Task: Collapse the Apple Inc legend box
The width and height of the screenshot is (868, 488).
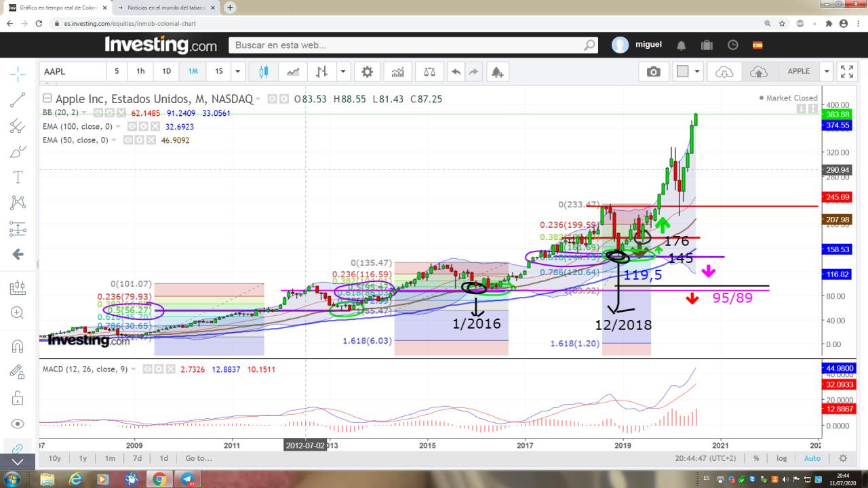Action: [x=47, y=98]
